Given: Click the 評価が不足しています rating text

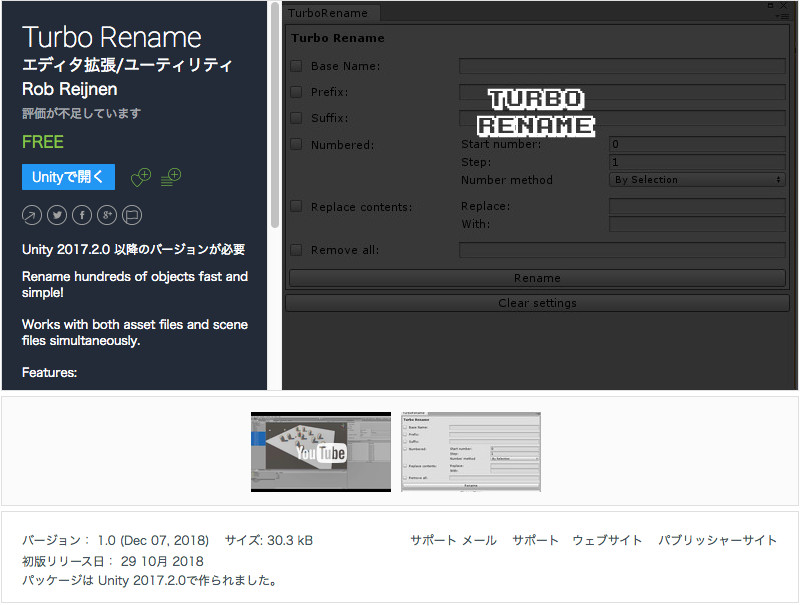Looking at the screenshot, I should point(81,113).
